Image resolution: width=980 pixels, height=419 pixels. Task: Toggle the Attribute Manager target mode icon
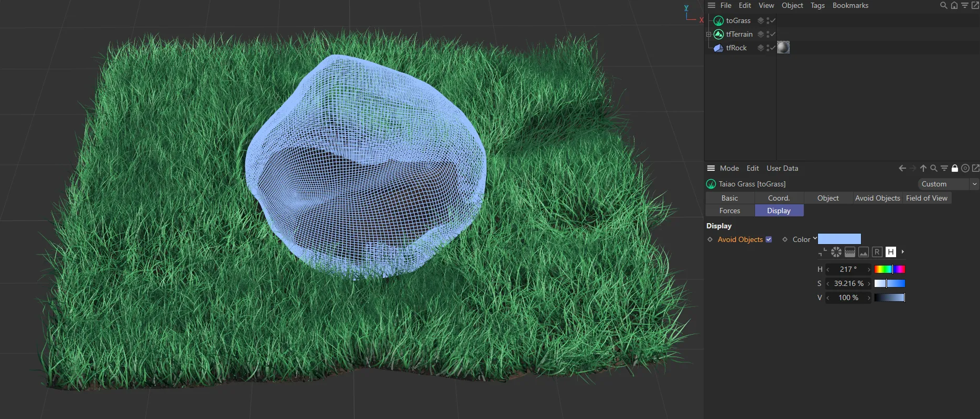(965, 168)
